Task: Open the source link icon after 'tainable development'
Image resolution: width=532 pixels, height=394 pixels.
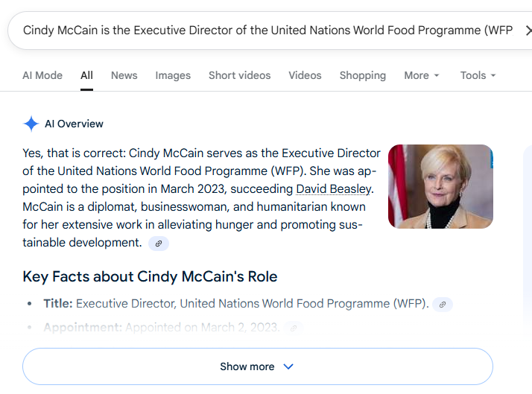Action: pyautogui.click(x=159, y=244)
